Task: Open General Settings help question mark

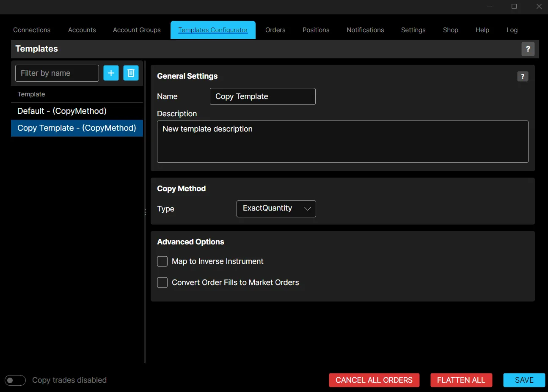Action: click(x=523, y=77)
